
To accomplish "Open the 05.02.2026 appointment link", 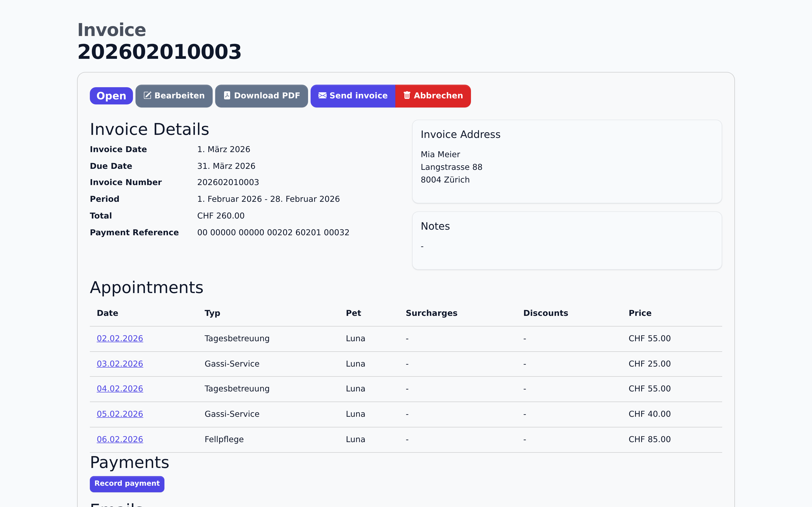I will (x=120, y=414).
